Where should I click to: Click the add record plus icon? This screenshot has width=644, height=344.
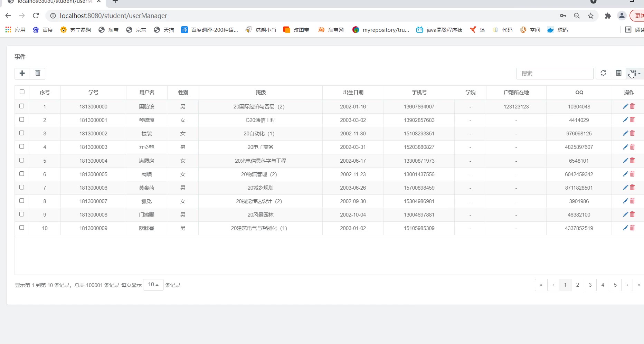pos(22,73)
